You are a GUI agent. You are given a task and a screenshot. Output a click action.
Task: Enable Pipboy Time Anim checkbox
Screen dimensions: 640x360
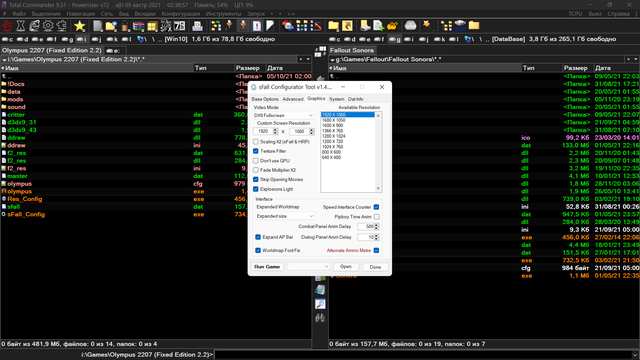pos(376,217)
